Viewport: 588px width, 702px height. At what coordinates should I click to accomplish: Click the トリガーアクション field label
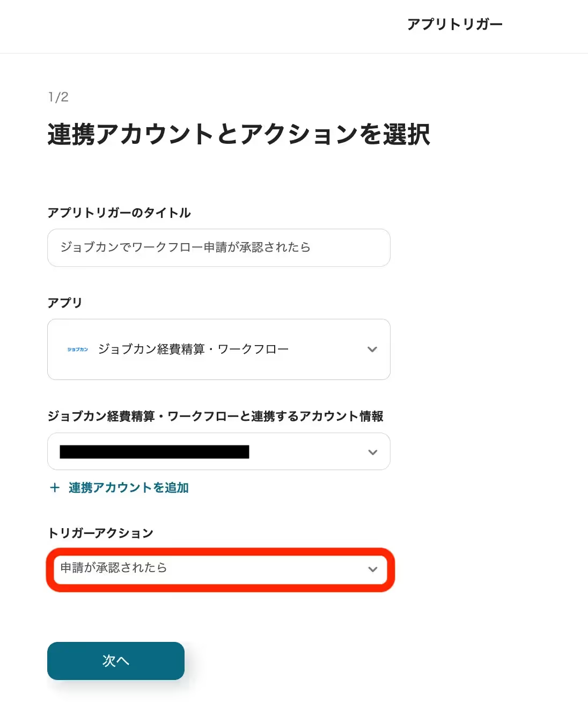(100, 533)
